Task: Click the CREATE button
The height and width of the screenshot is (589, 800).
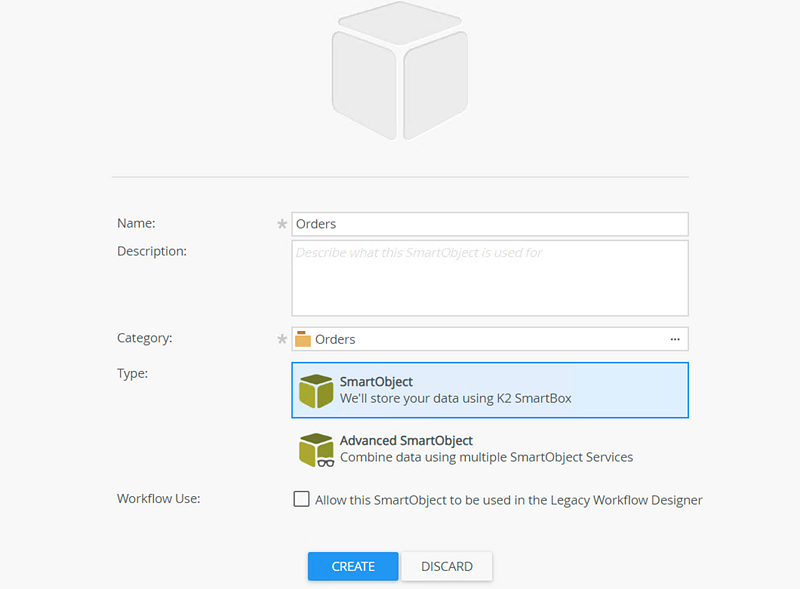Action: pos(353,566)
